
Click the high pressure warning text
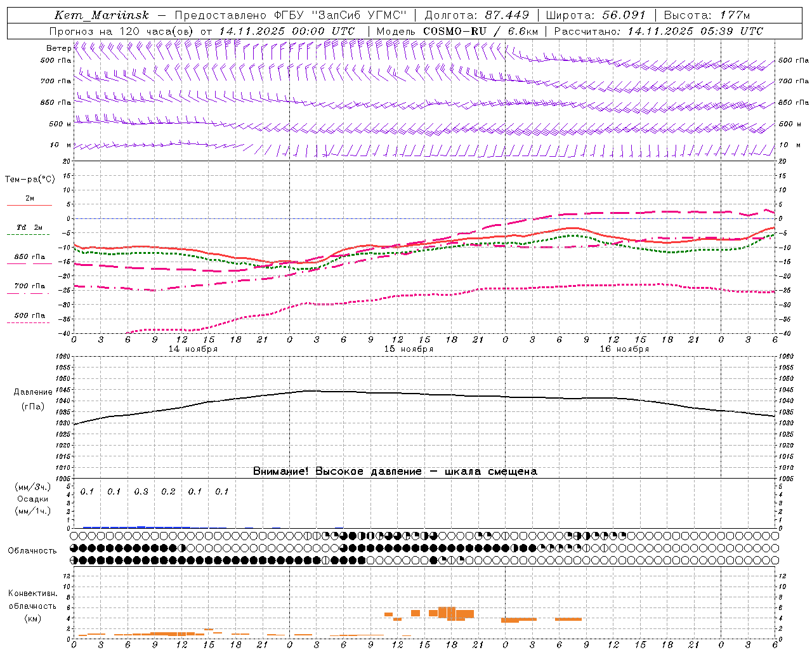[395, 472]
